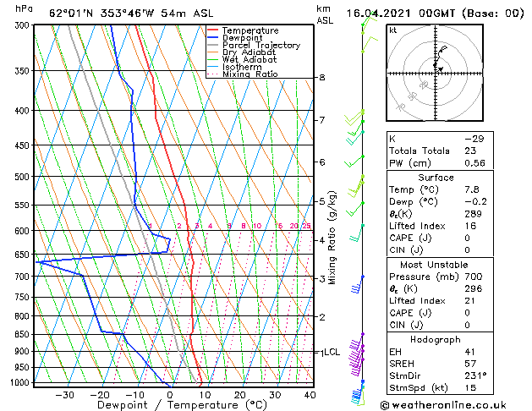
Task: Click the Totals Totals value 23
Action: [470, 151]
